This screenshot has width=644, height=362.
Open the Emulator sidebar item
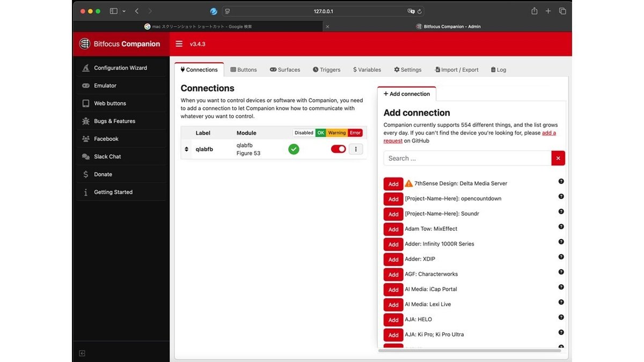click(121, 86)
